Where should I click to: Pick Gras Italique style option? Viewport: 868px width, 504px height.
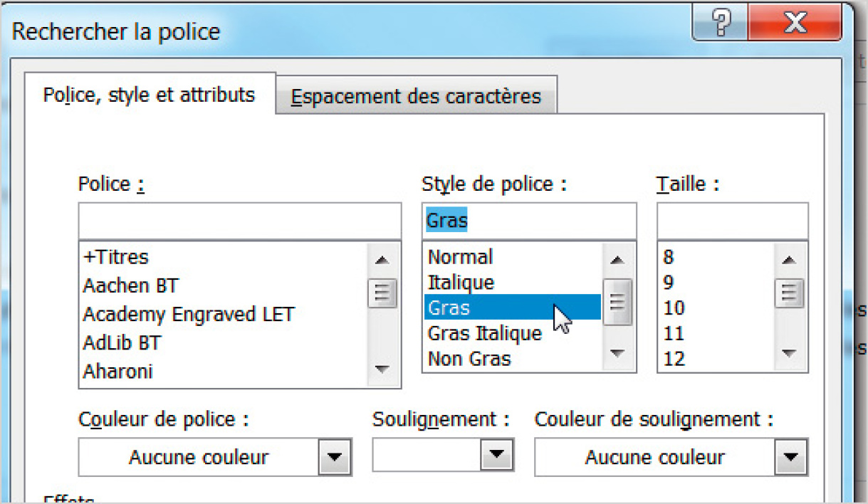(x=484, y=333)
